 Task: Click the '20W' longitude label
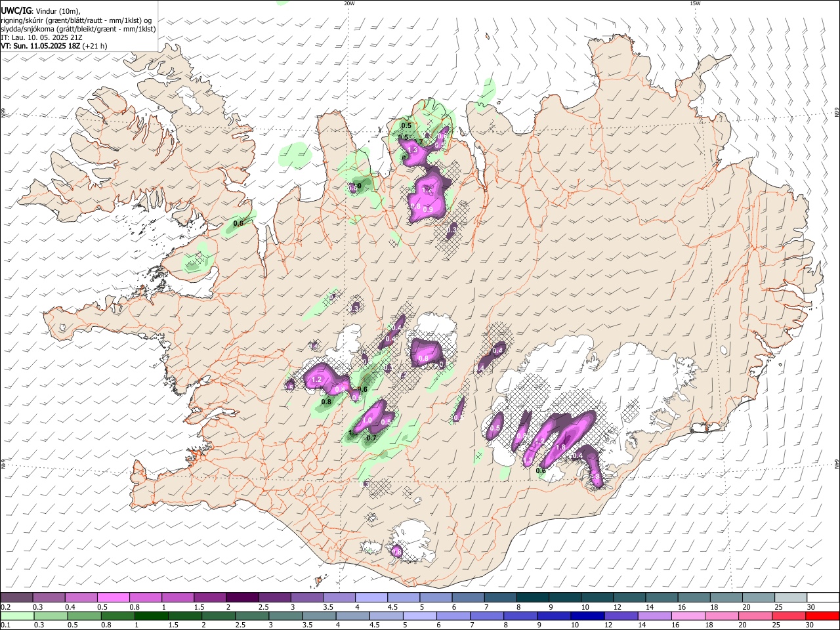tap(349, 3)
